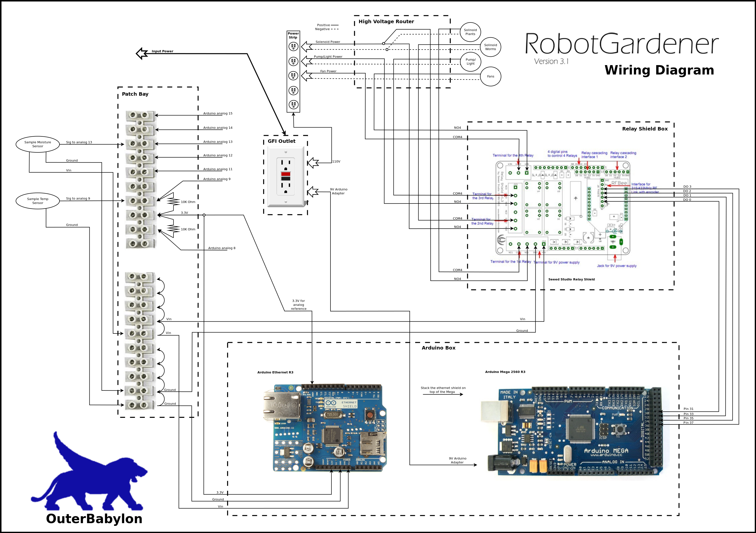Click the Relay Shield Box label
756x533 pixels.
(645, 129)
